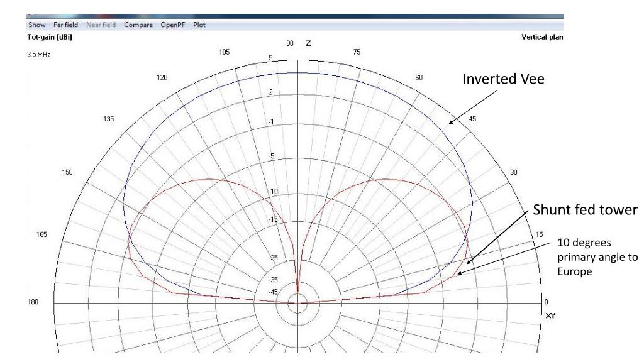Open the Far field menu

point(65,25)
